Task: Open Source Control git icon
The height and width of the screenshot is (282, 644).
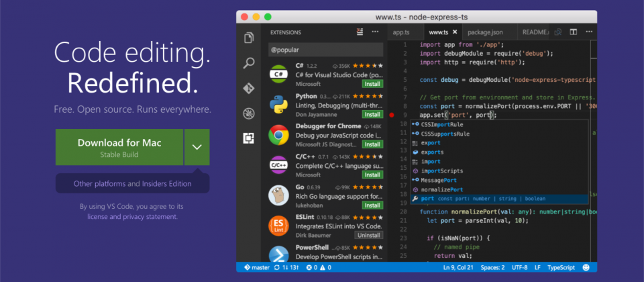Action: [x=248, y=89]
